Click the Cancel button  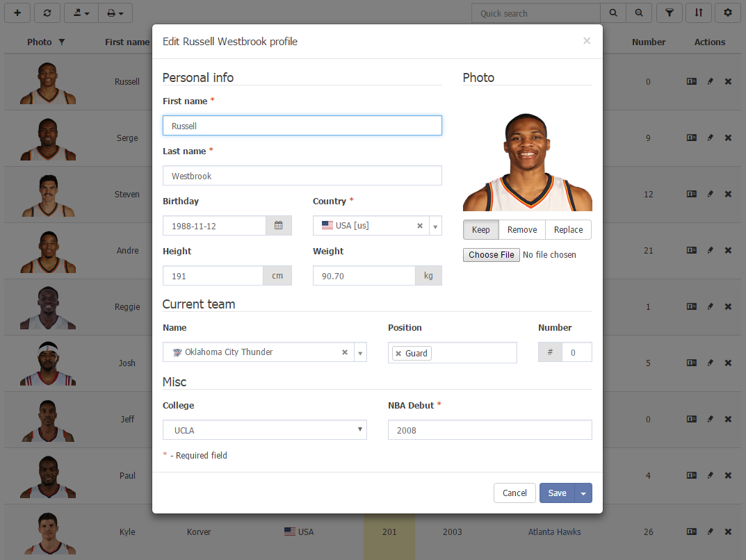pyautogui.click(x=514, y=493)
